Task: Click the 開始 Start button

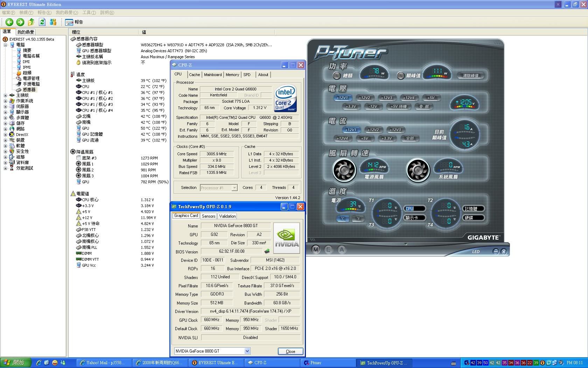Action: click(x=16, y=363)
